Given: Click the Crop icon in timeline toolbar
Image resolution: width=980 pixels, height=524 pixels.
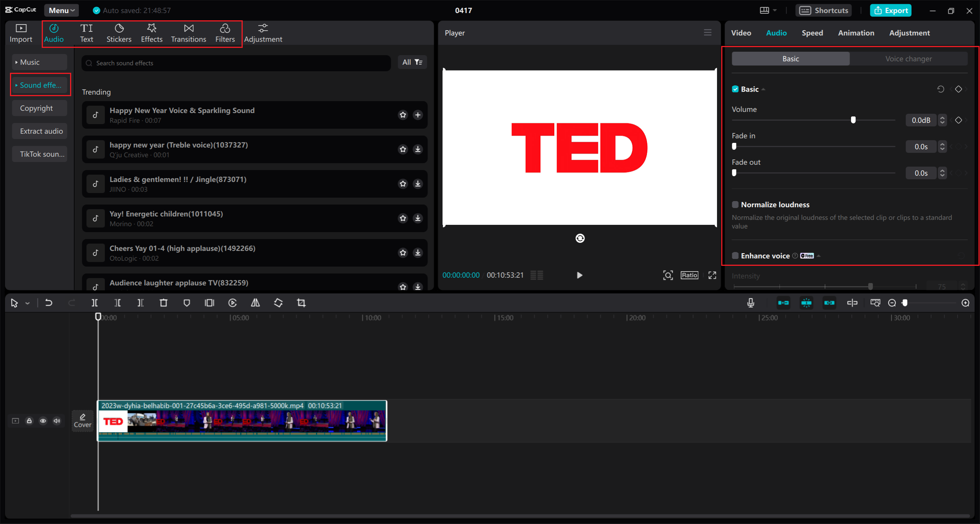Looking at the screenshot, I should 301,303.
